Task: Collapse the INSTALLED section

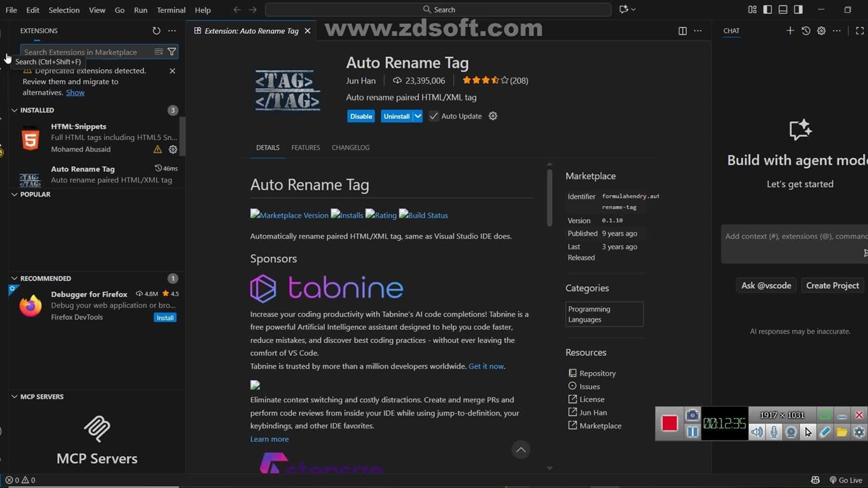Action: tap(14, 110)
